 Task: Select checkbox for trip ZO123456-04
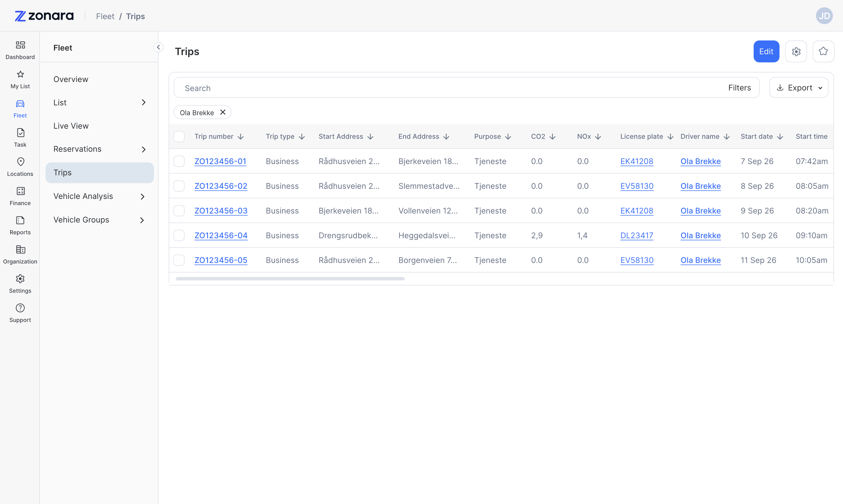[179, 235]
